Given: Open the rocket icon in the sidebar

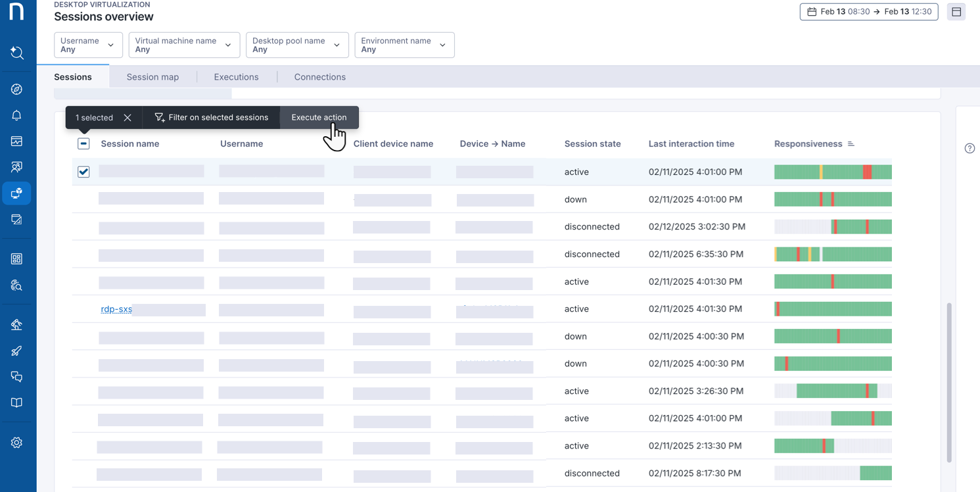Looking at the screenshot, I should tap(18, 351).
